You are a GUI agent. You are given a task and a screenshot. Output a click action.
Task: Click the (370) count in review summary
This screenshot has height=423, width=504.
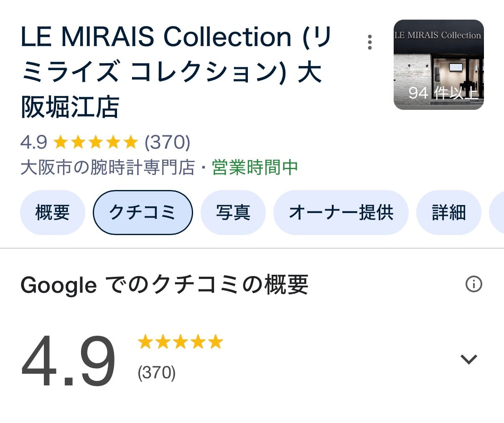pyautogui.click(x=157, y=372)
